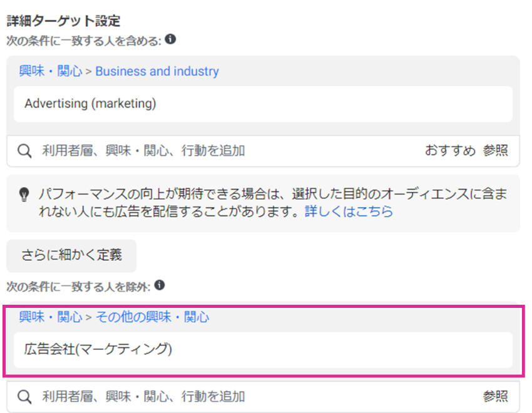Open the その他の興味・関心 category link
The height and width of the screenshot is (413, 532).
pyautogui.click(x=152, y=317)
